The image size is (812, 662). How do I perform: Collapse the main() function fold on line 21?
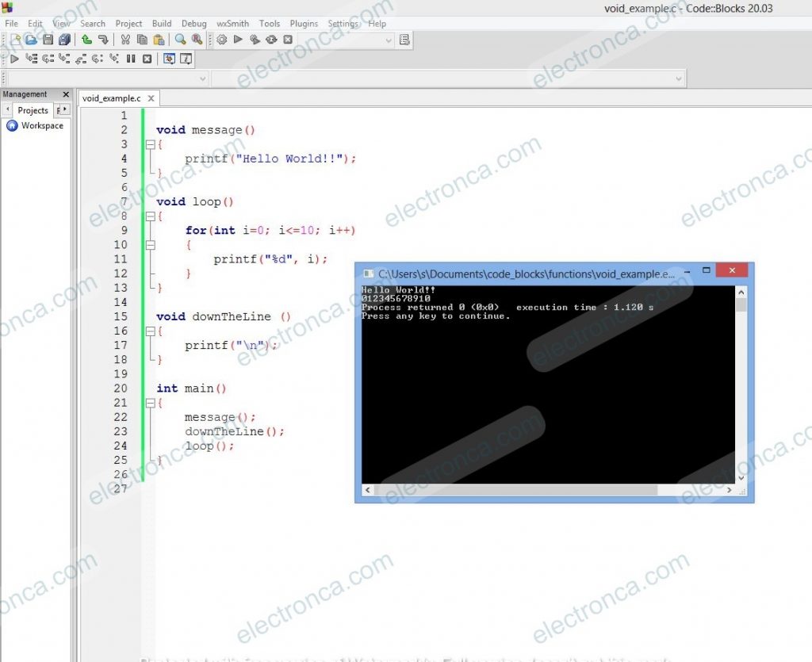(151, 403)
